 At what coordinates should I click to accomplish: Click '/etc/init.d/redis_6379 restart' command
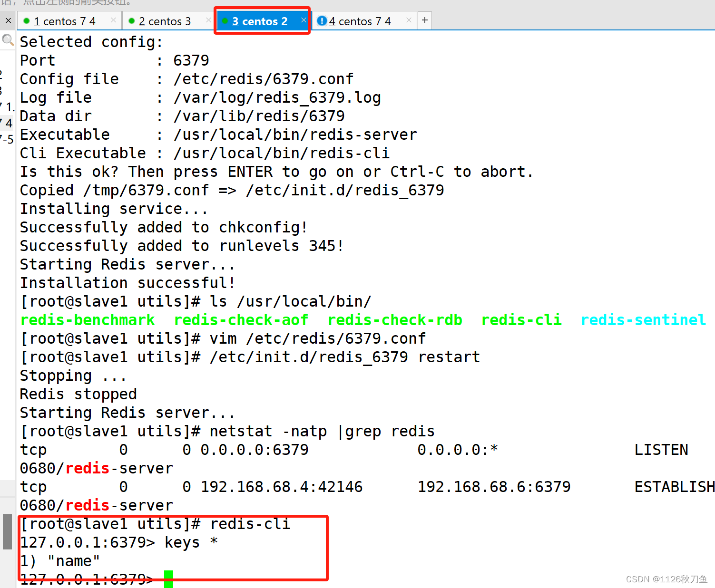[345, 357]
